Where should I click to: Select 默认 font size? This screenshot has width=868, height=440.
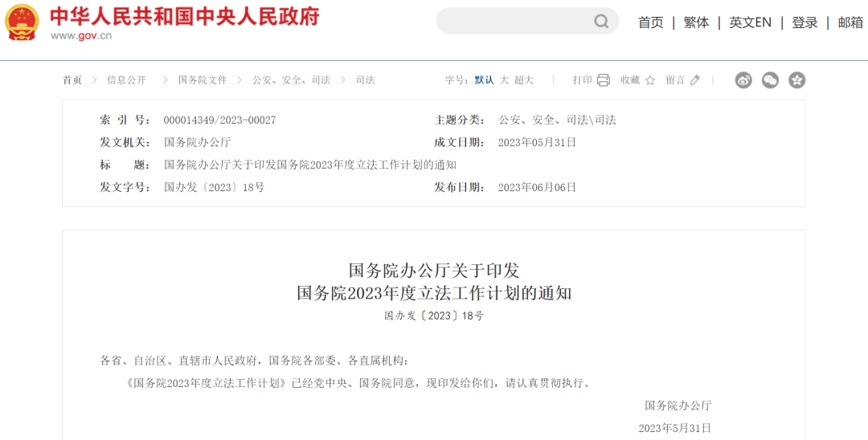[485, 80]
